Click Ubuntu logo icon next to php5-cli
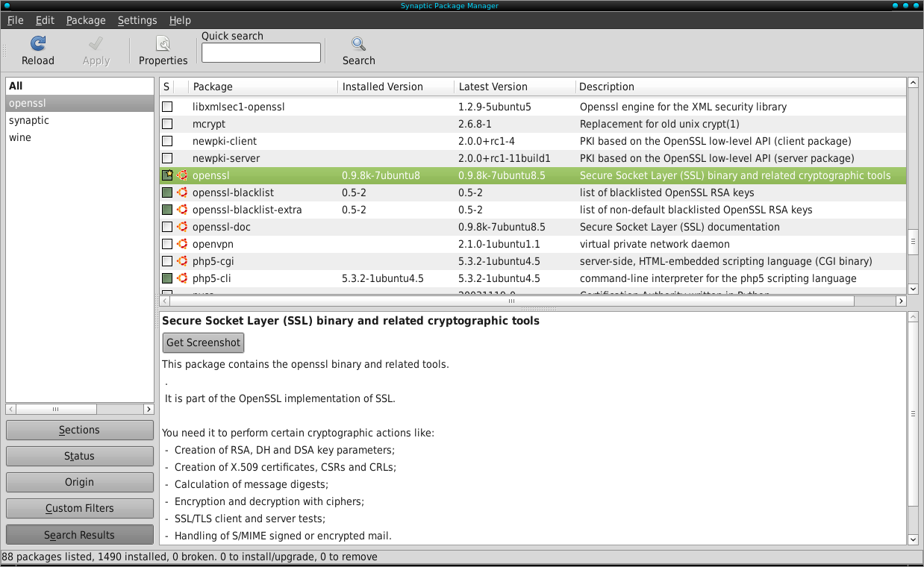The image size is (924, 567). [182, 278]
